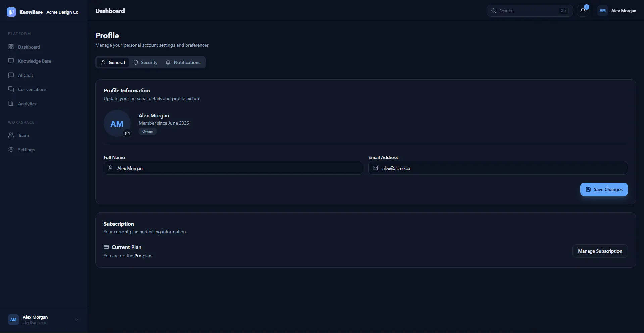
Task: Click the large AM profile avatar
Action: point(117,123)
